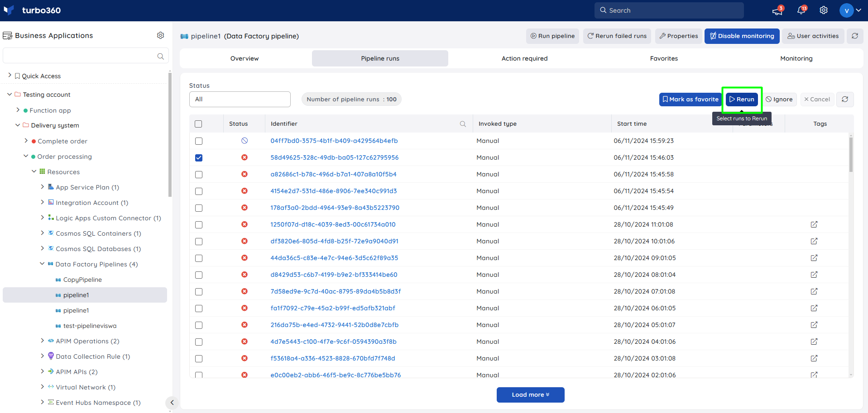The width and height of the screenshot is (868, 413).
Task: Click Rerun failed runs button
Action: 617,36
